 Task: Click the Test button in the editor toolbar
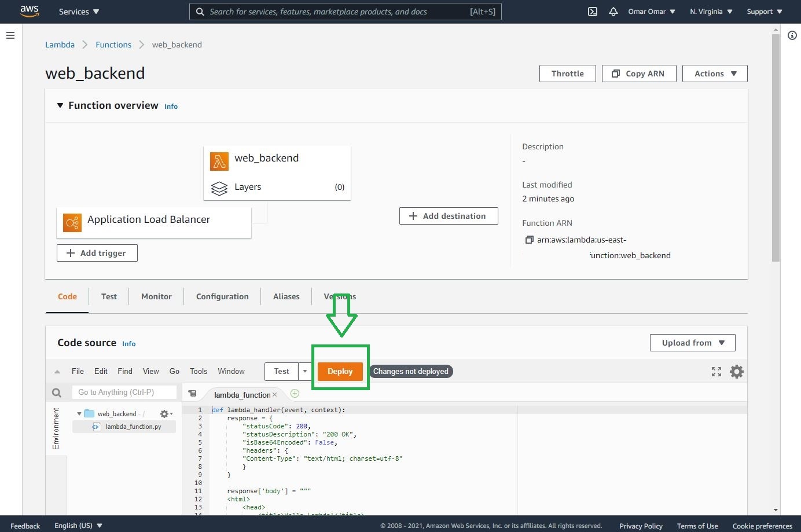pos(282,372)
